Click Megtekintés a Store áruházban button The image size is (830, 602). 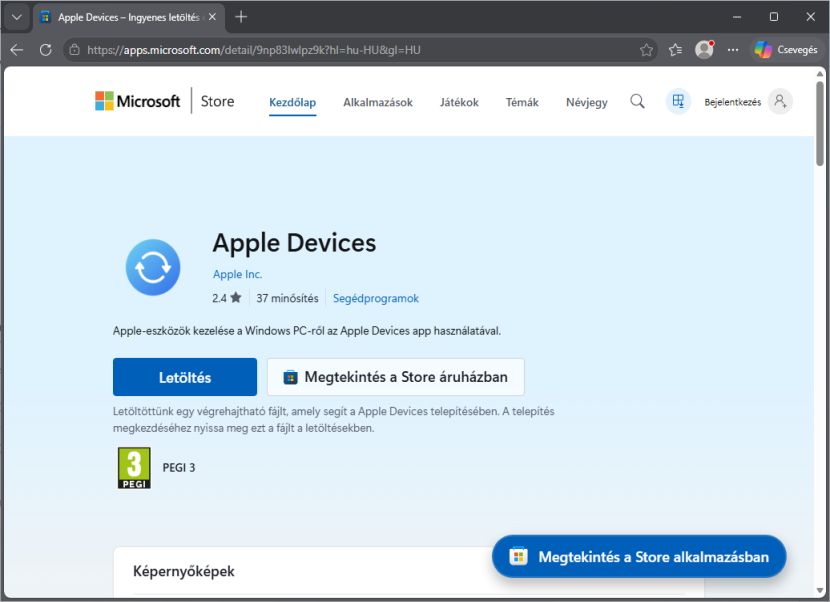(x=396, y=377)
